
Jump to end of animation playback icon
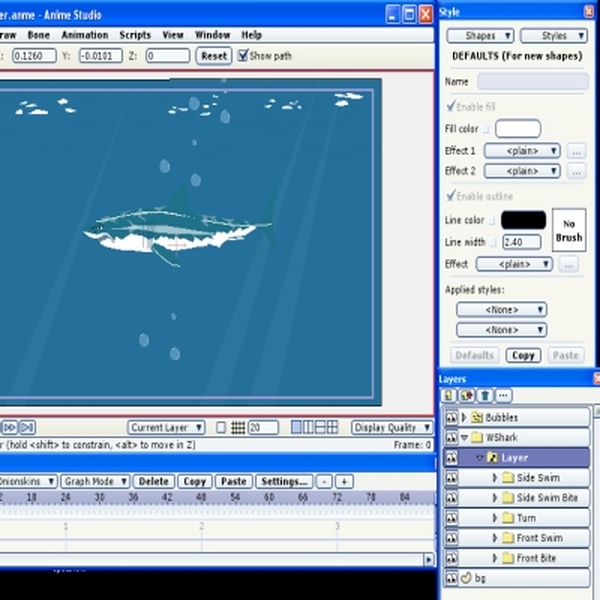(x=27, y=427)
